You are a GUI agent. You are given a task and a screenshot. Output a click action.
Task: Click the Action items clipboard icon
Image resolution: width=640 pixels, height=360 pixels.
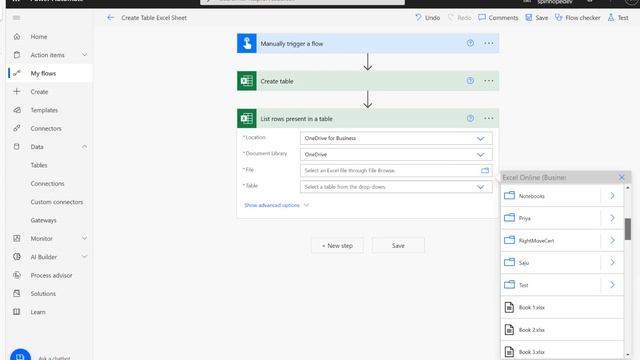tap(17, 55)
